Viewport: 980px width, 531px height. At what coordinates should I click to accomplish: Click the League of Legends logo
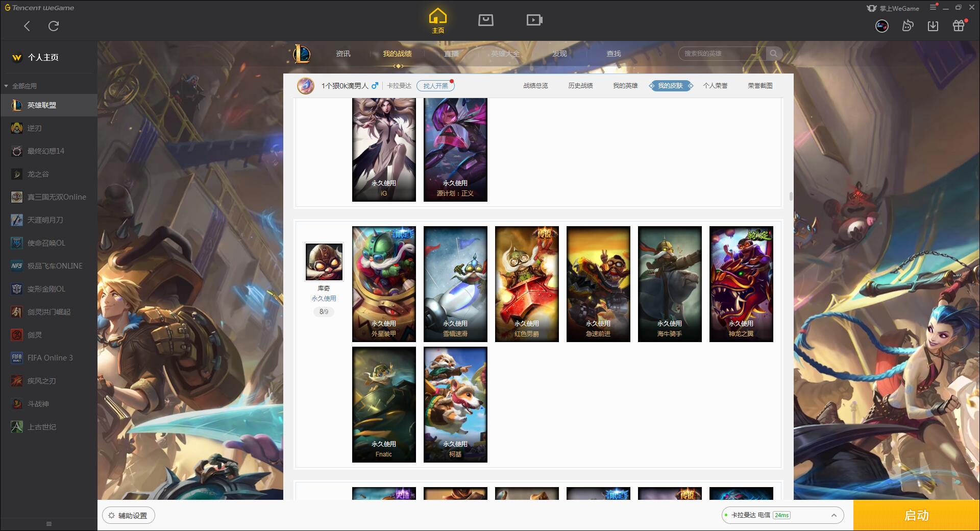(x=302, y=54)
